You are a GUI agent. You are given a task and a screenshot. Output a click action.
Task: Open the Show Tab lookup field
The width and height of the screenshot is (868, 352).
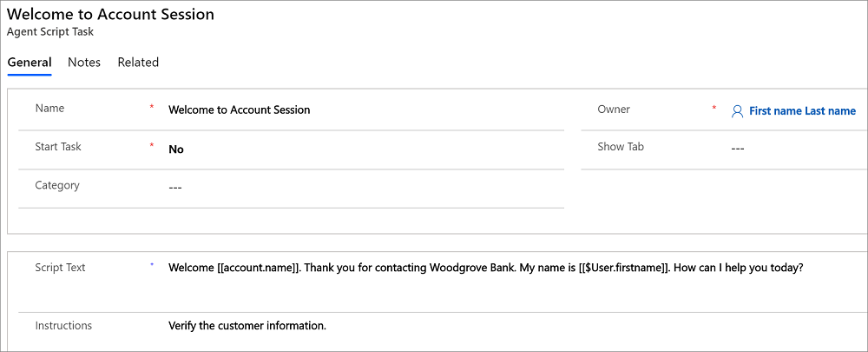[797, 149]
